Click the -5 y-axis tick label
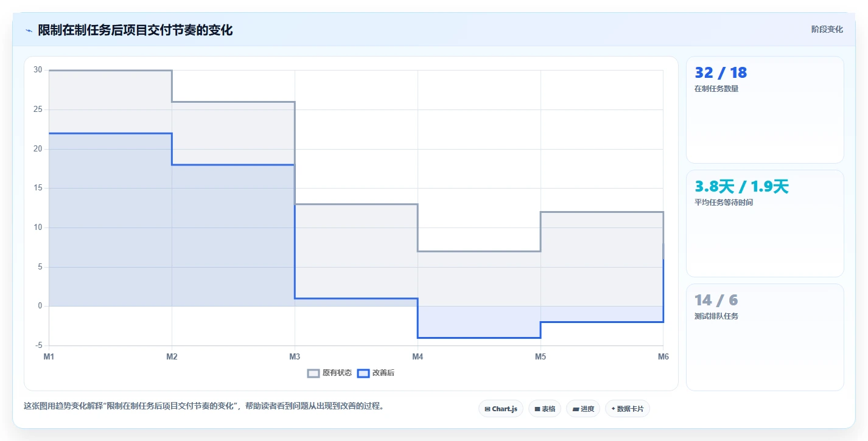The width and height of the screenshot is (868, 441). point(38,346)
